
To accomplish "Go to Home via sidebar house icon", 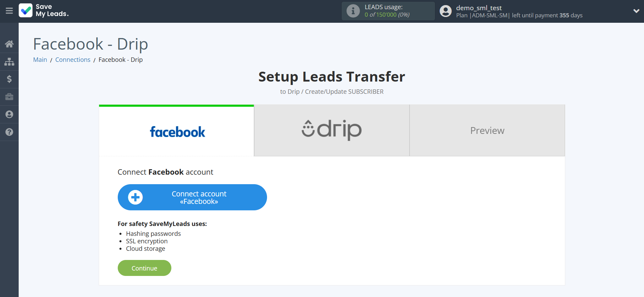I will [9, 44].
